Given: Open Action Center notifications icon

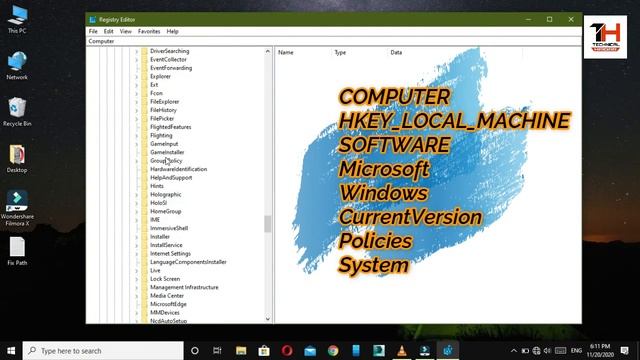Looking at the screenshot, I should [x=624, y=351].
